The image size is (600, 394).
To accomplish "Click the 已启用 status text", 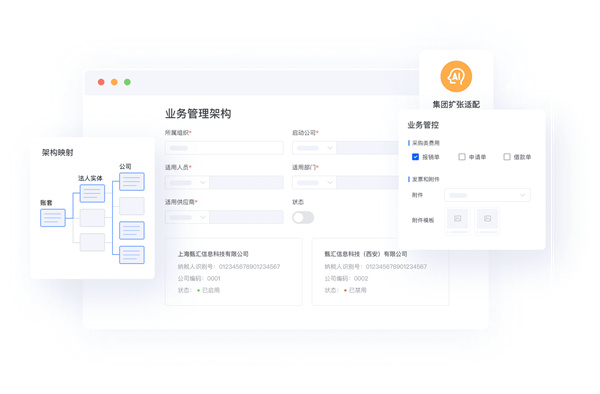I will tap(211, 290).
